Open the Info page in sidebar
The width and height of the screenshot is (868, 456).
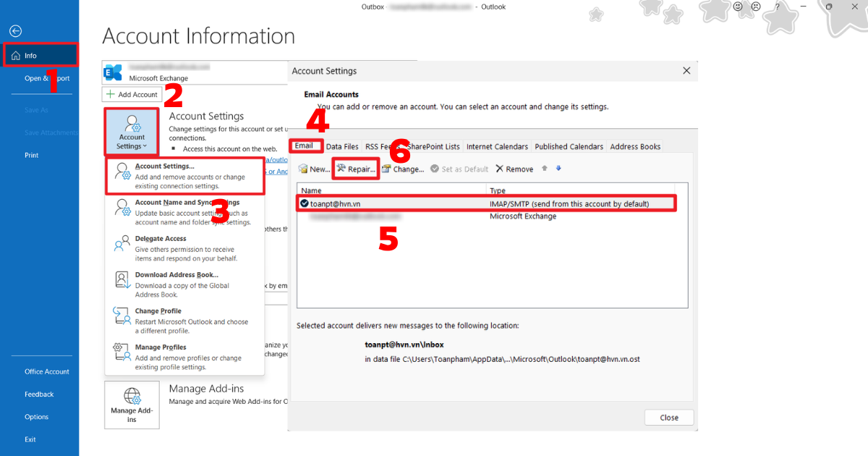(x=40, y=56)
